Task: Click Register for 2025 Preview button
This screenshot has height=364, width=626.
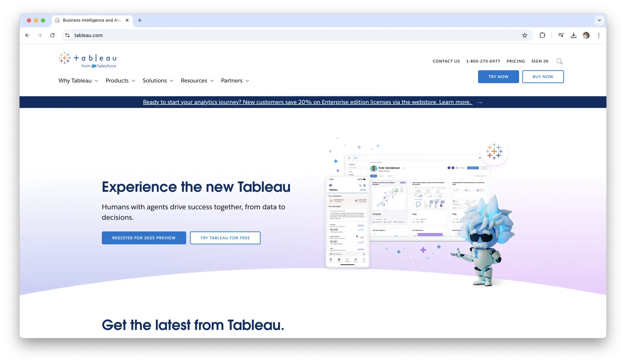Action: (144, 238)
